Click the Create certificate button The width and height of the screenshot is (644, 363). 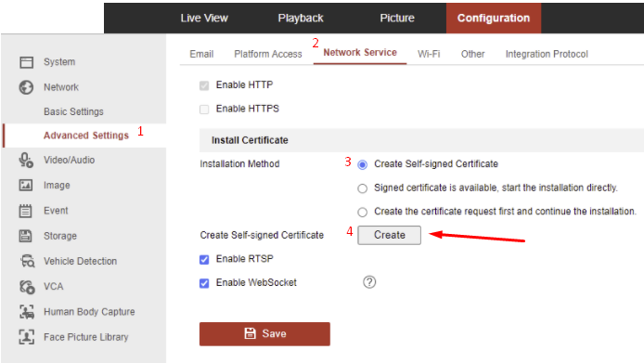(x=390, y=235)
